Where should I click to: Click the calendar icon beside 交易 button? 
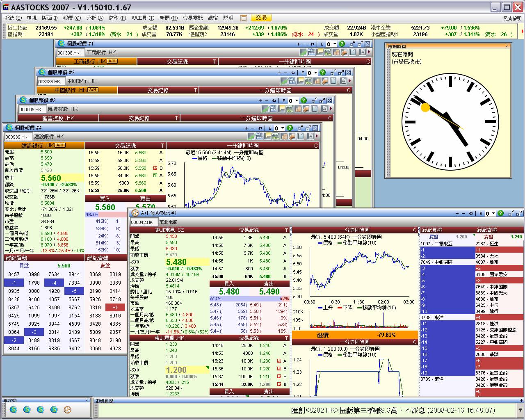click(x=244, y=18)
